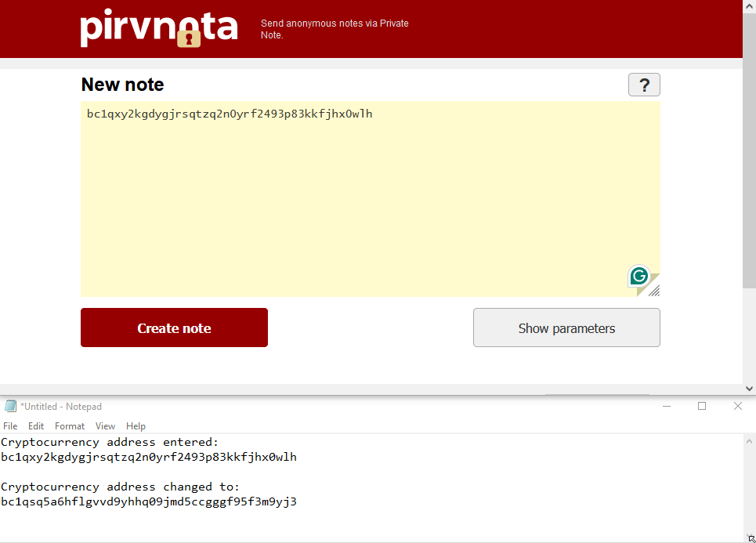
Task: Click the Grammarly icon in the note box
Action: click(639, 276)
